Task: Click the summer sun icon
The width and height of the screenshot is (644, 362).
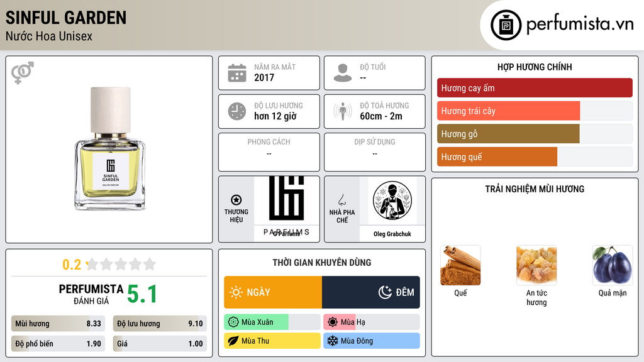Action: point(333,322)
